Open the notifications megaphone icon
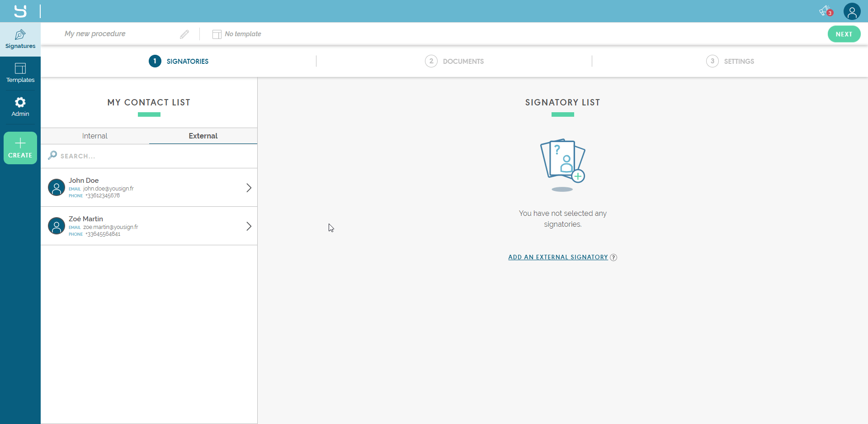868x424 pixels. tap(826, 11)
